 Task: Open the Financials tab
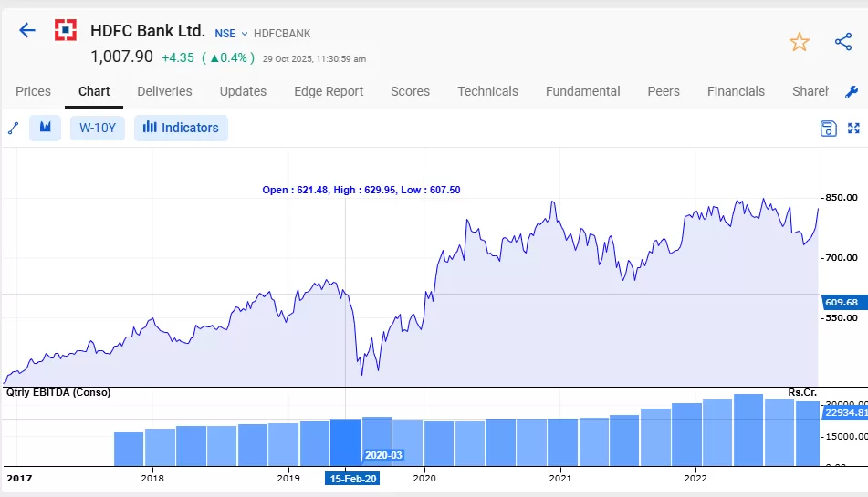point(736,91)
